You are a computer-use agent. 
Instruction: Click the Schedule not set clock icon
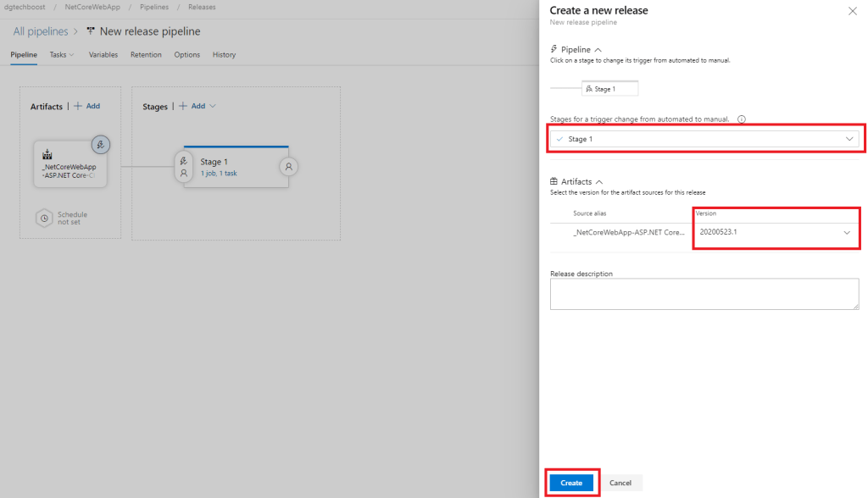coord(44,219)
